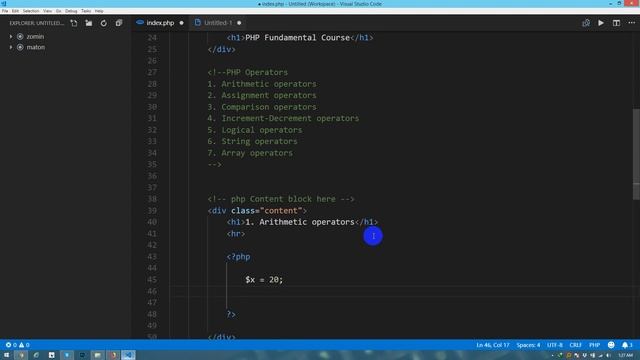Screen dimensions: 640x360
Task: Open the Windows Start button
Action: tap(6, 355)
